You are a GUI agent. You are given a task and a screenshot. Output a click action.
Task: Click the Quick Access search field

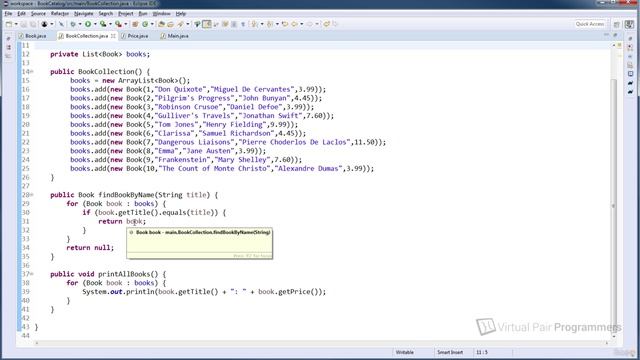click(x=589, y=24)
